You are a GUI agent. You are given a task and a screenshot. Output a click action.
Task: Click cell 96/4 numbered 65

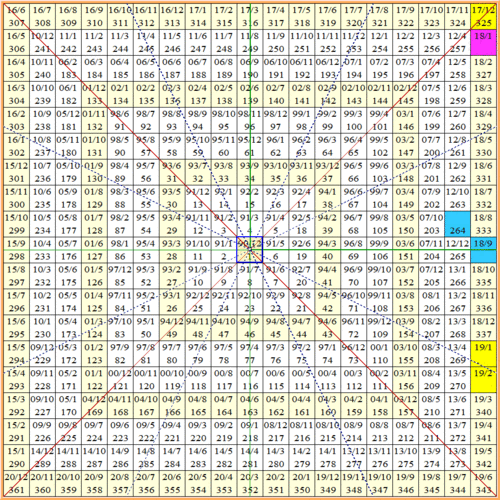(x=354, y=146)
